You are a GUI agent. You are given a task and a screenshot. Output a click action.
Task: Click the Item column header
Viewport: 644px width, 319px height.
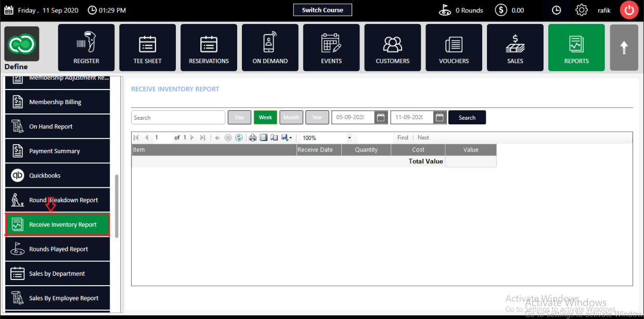[214, 150]
